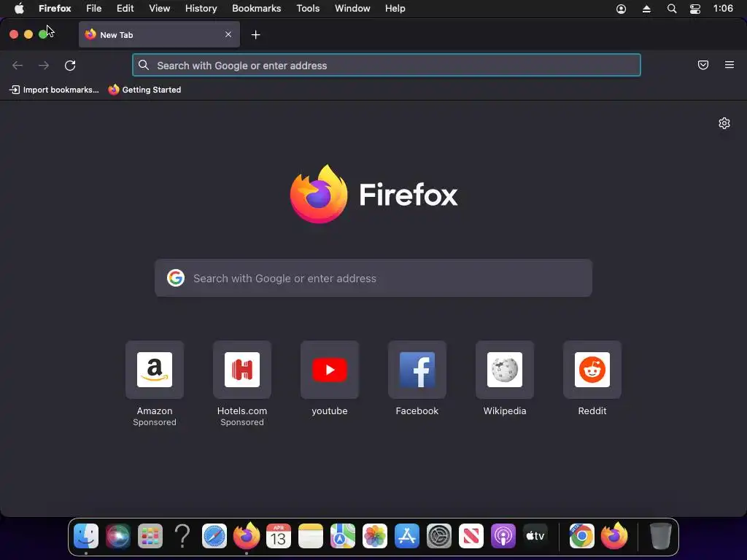The width and height of the screenshot is (747, 560).
Task: Go forward one page
Action: (x=44, y=65)
